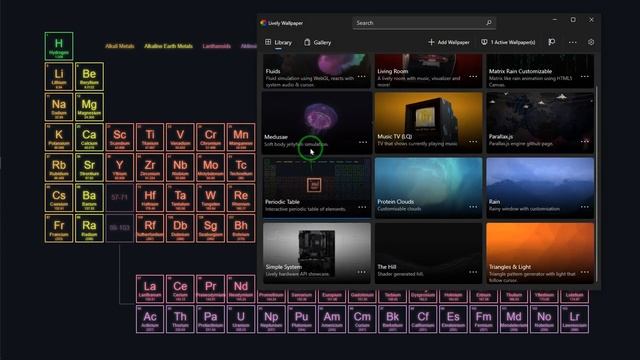The width and height of the screenshot is (640, 360).
Task: Click the 89-103 actinoid placeholder tile
Action: [x=120, y=228]
